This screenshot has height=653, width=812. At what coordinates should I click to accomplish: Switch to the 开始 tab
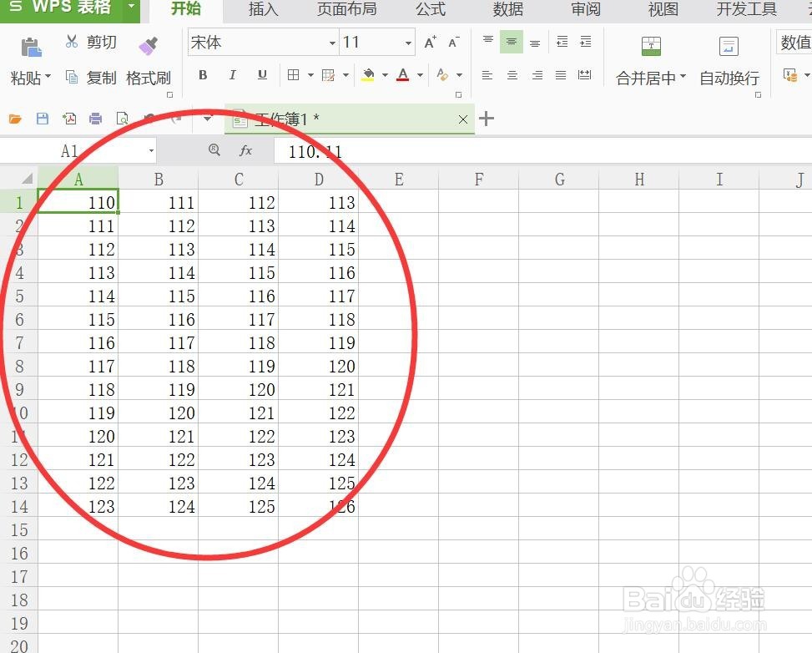(186, 9)
